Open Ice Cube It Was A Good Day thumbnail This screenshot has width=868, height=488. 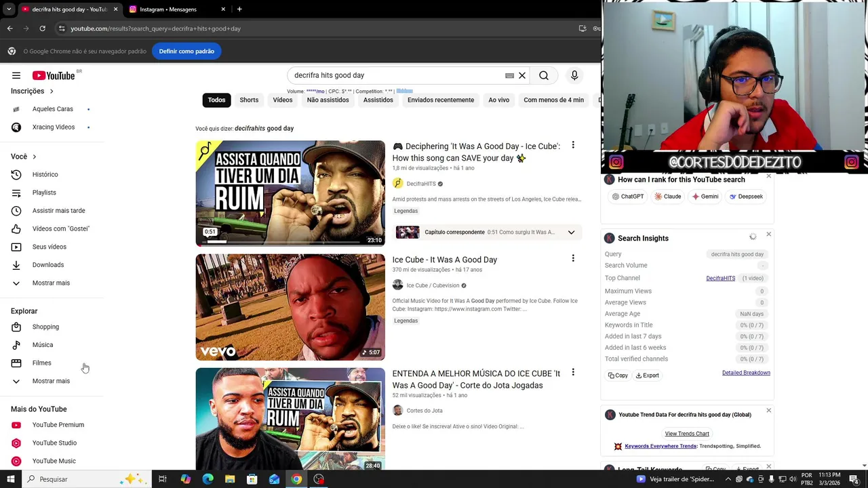(290, 307)
